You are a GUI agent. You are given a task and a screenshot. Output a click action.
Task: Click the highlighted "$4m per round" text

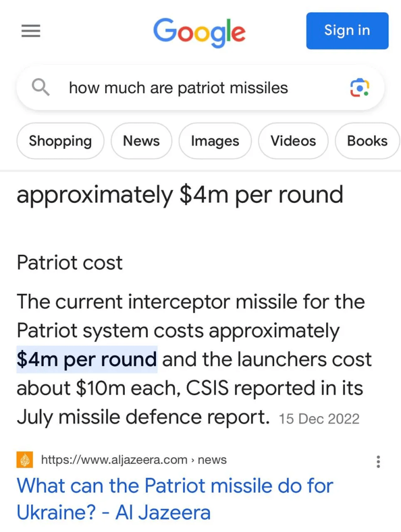point(87,359)
